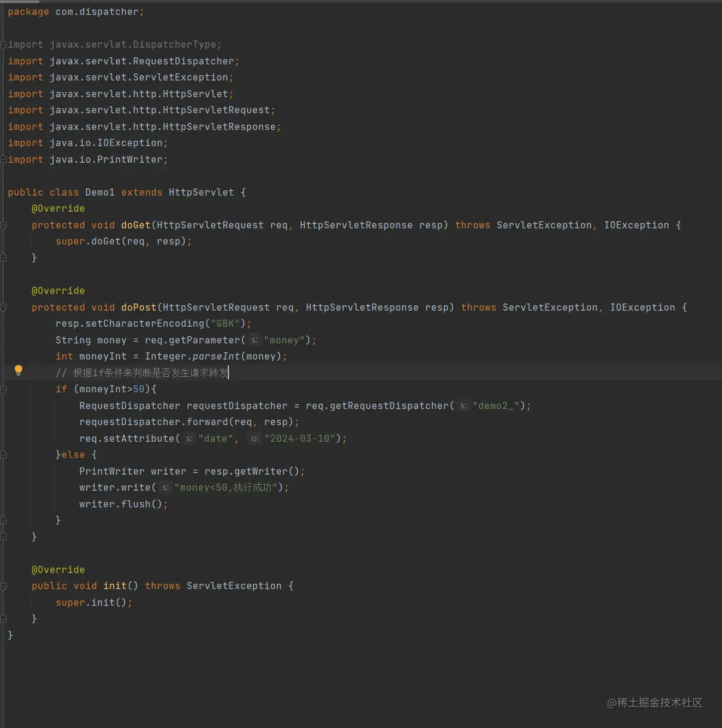Click @Override annotation above doGet
The image size is (722, 728).
[58, 209]
